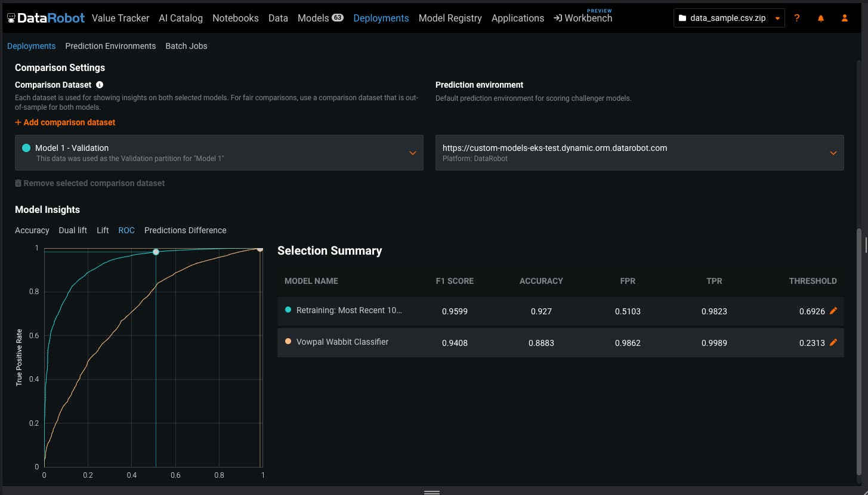The width and height of the screenshot is (868, 495).
Task: Select the Predictions Difference tab
Action: pos(185,230)
